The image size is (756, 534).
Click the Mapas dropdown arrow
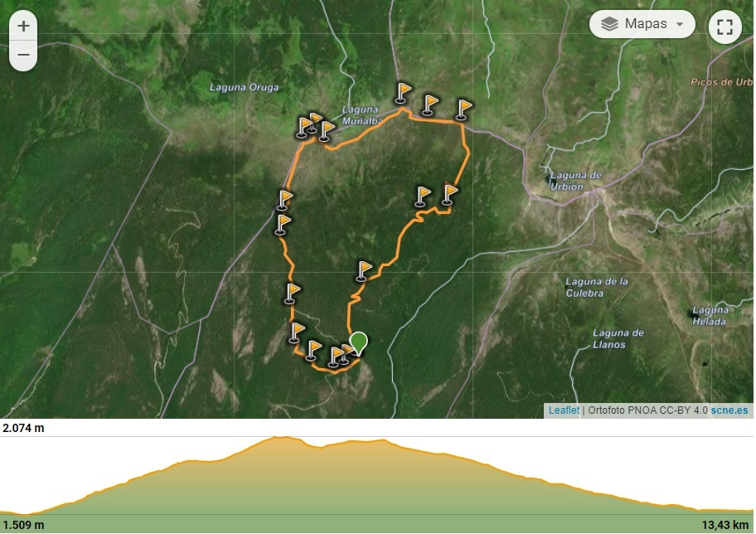coord(680,24)
